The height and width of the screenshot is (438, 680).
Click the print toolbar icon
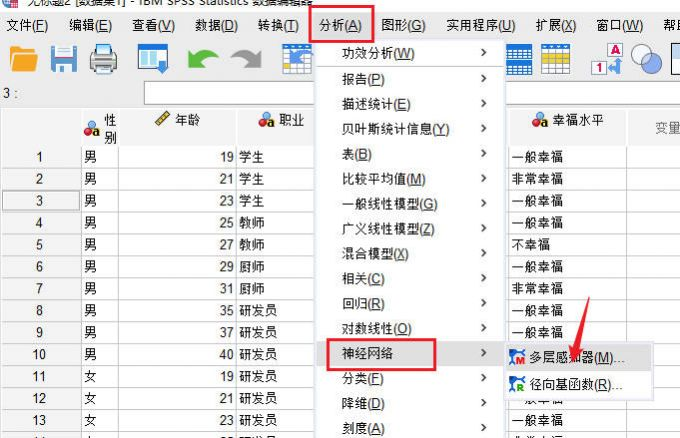104,60
